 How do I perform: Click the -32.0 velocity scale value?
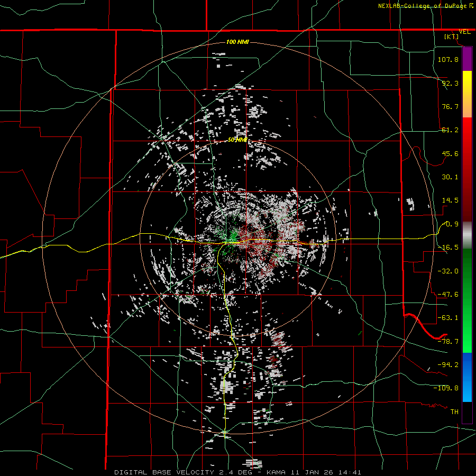[x=448, y=271]
